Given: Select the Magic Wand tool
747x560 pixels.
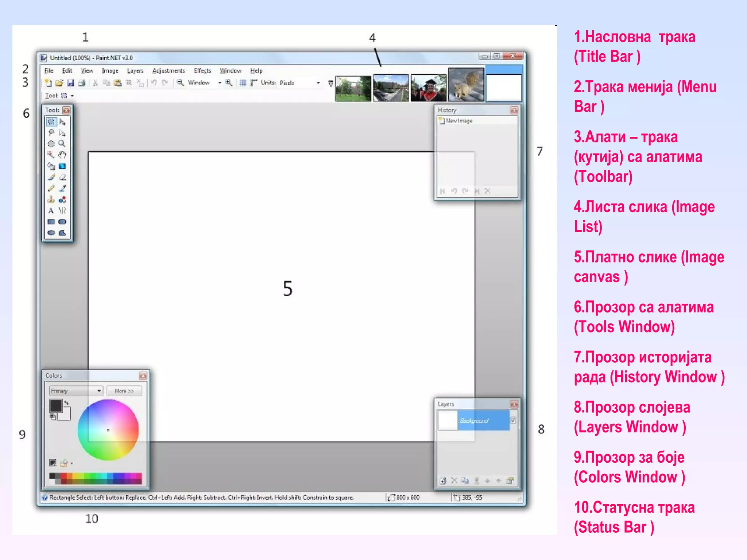Looking at the screenshot, I should point(51,155).
